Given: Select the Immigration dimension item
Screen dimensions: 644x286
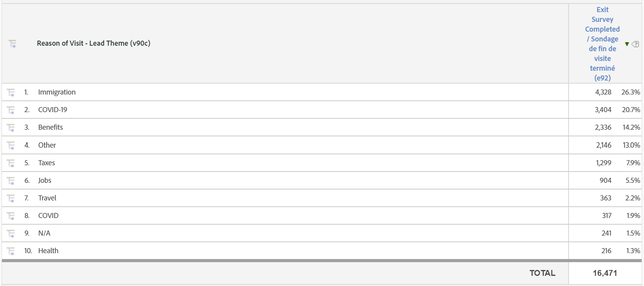Looking at the screenshot, I should pyautogui.click(x=57, y=92).
